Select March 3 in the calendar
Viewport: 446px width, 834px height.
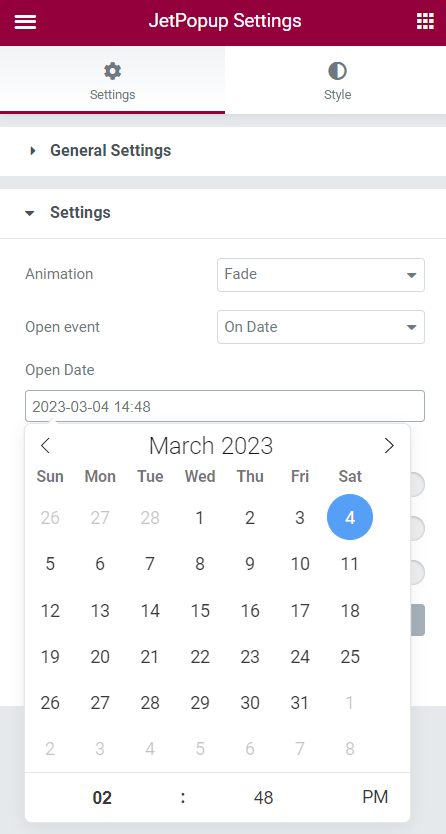coord(300,518)
